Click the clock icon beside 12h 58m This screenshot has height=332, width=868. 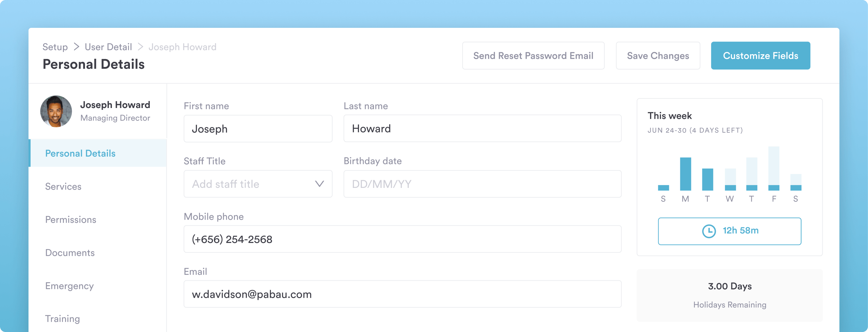tap(709, 231)
